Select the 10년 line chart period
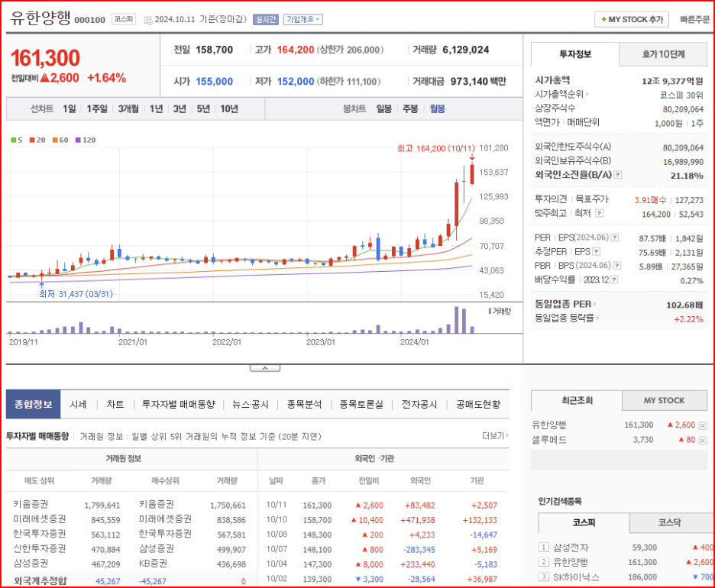Screen dimensions: 715x588 tap(229, 109)
